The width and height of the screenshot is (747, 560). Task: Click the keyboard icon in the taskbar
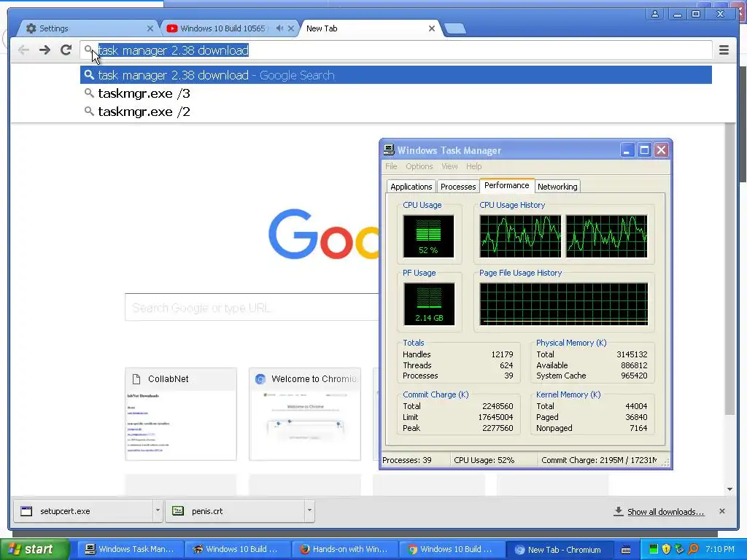click(625, 550)
